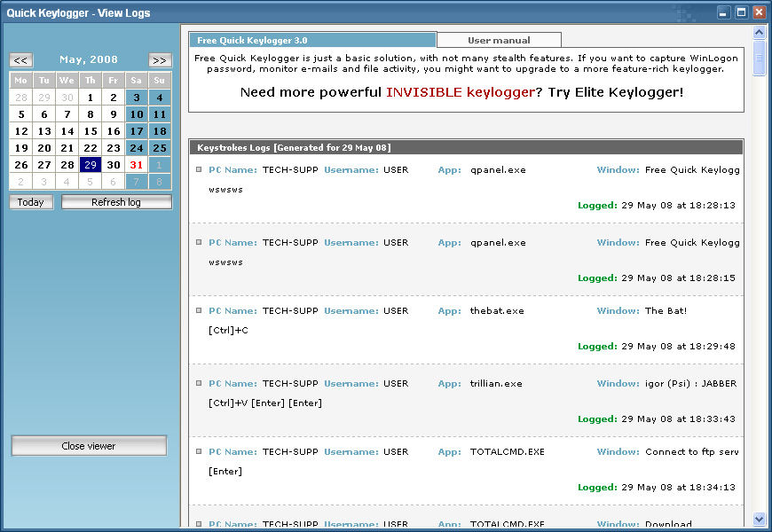Minimize the Quick Keylogger window
This screenshot has height=532, width=772.
tap(723, 12)
